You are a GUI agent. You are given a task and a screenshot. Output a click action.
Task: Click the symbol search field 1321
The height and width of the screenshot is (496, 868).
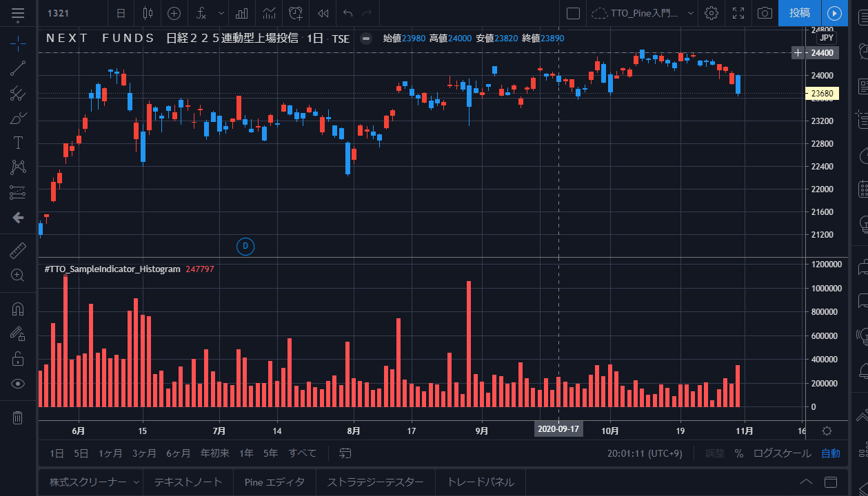pyautogui.click(x=72, y=13)
